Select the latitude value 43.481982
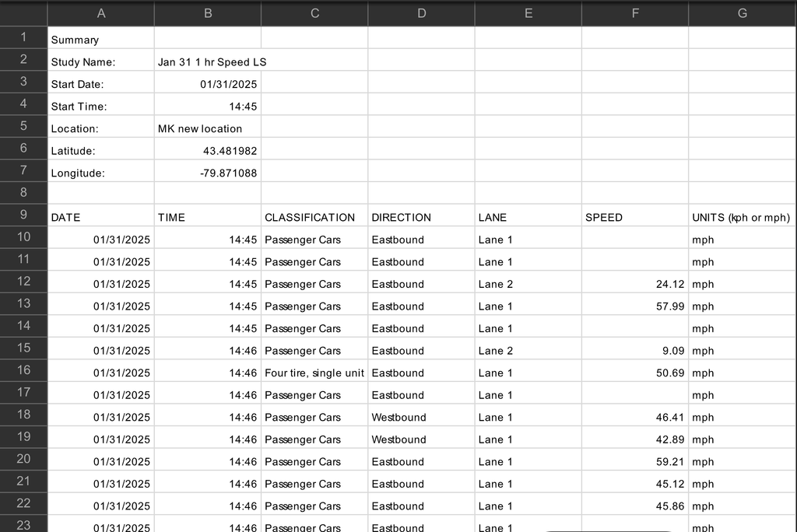Screen dimensions: 797x532 click(x=207, y=149)
